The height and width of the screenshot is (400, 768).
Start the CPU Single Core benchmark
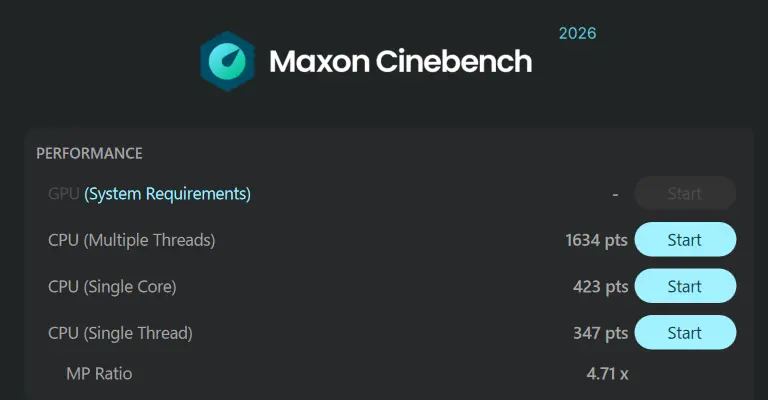(685, 287)
